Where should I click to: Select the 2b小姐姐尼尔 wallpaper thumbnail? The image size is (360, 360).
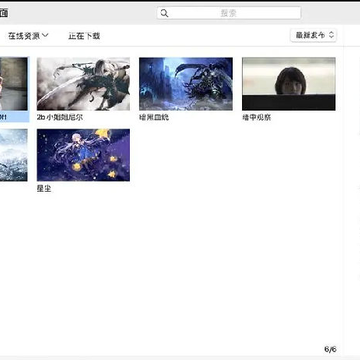click(x=83, y=84)
